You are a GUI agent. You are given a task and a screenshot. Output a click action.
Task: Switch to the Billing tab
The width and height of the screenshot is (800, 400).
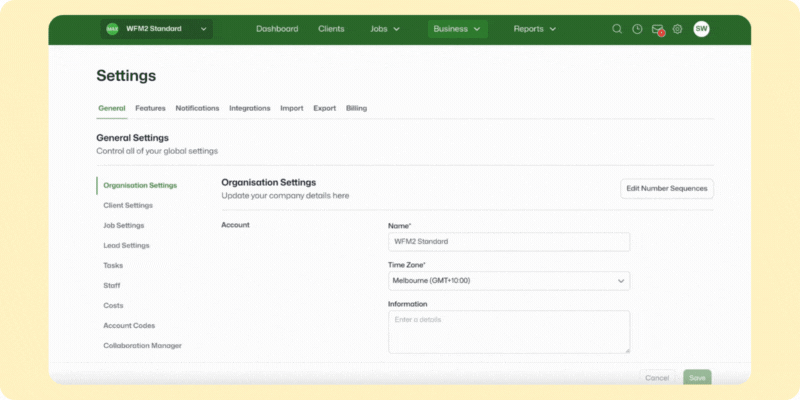coord(356,108)
